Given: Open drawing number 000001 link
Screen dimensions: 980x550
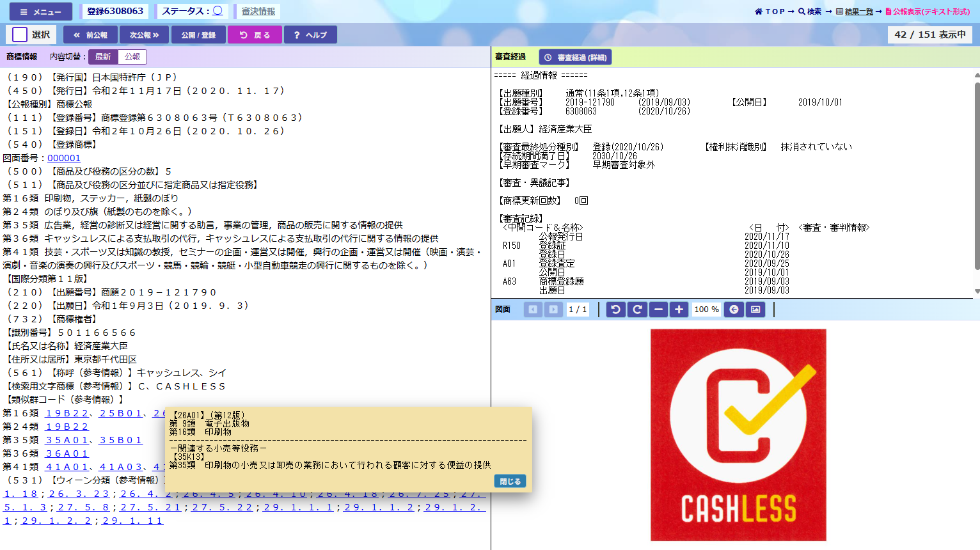Looking at the screenshot, I should [64, 158].
